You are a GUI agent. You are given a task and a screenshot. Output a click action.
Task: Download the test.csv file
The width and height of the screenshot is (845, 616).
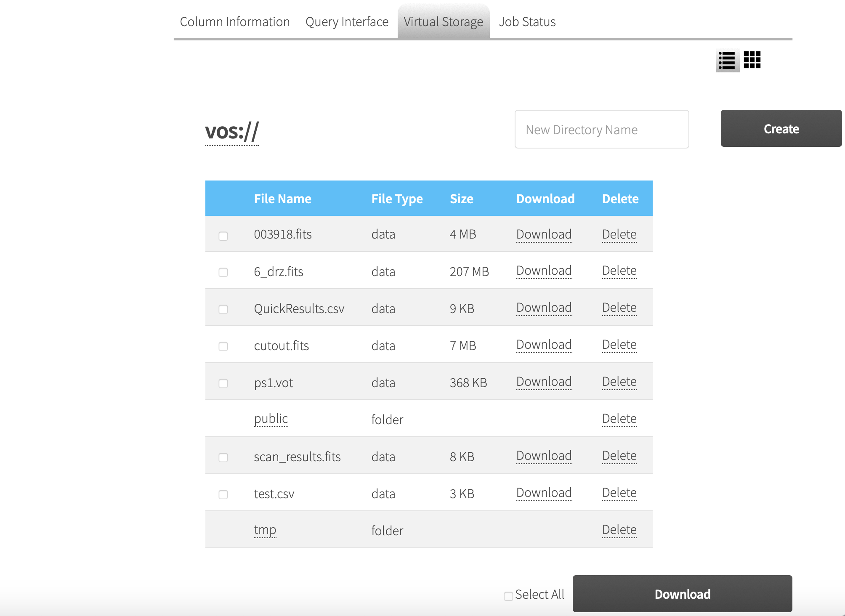544,493
